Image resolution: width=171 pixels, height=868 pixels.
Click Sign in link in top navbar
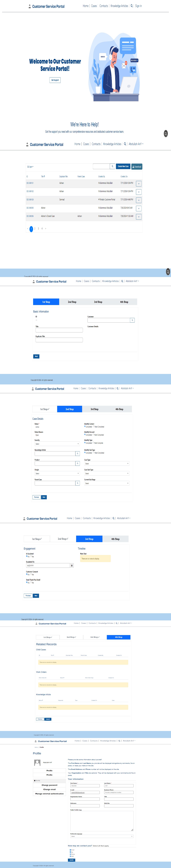pos(138,6)
